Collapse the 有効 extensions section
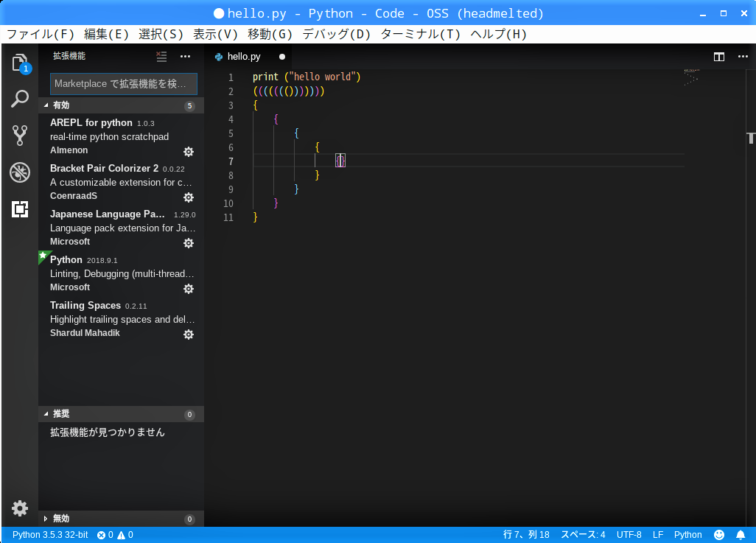756x543 pixels. coord(121,105)
